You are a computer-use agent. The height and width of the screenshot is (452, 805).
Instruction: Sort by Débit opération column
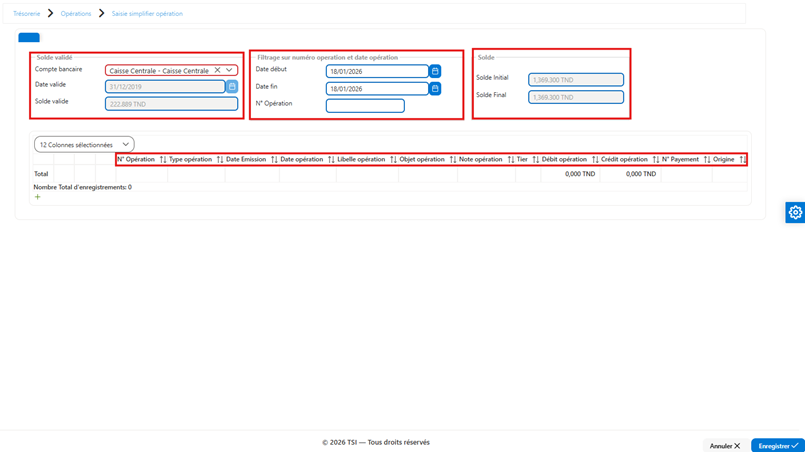point(595,159)
